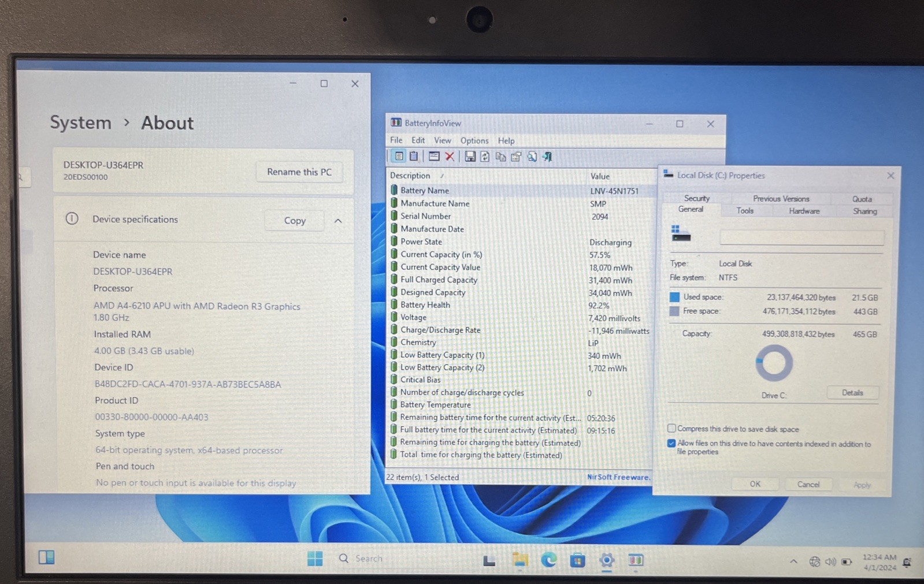Enable Compress this drive to save disk space
924x584 pixels.
[x=671, y=428]
